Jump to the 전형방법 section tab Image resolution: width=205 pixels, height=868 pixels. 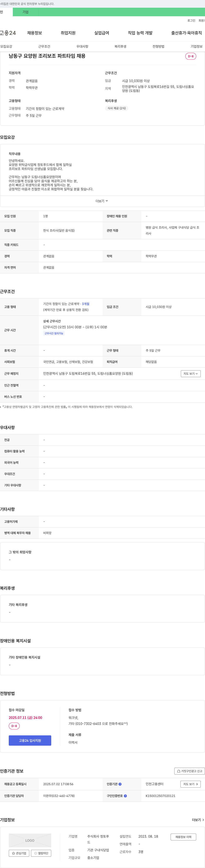(x=158, y=46)
